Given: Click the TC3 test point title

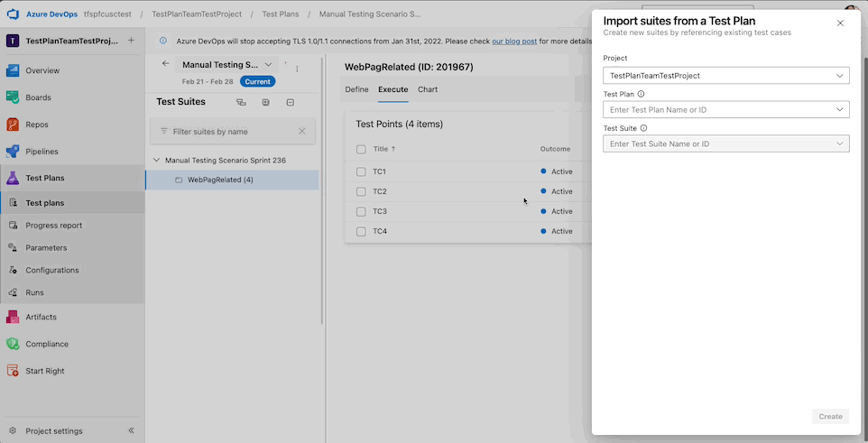Looking at the screenshot, I should tap(380, 211).
